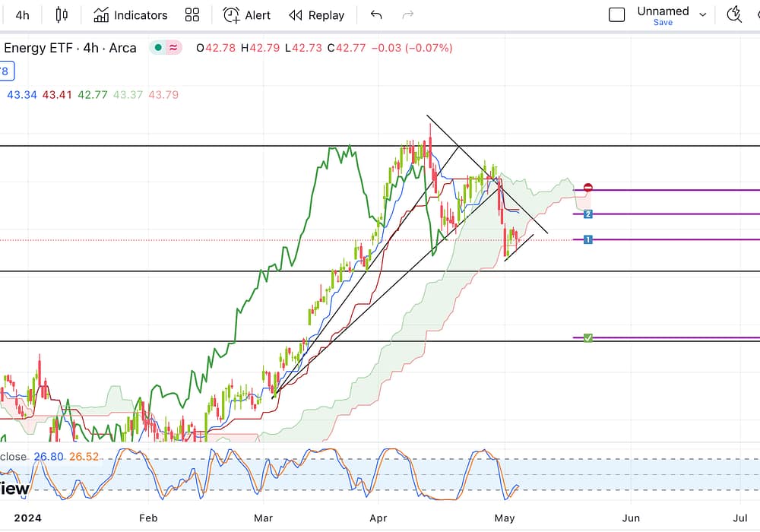Viewport: 760px width, 532px height.
Task: Select the blue marker labeled 2
Action: point(588,214)
